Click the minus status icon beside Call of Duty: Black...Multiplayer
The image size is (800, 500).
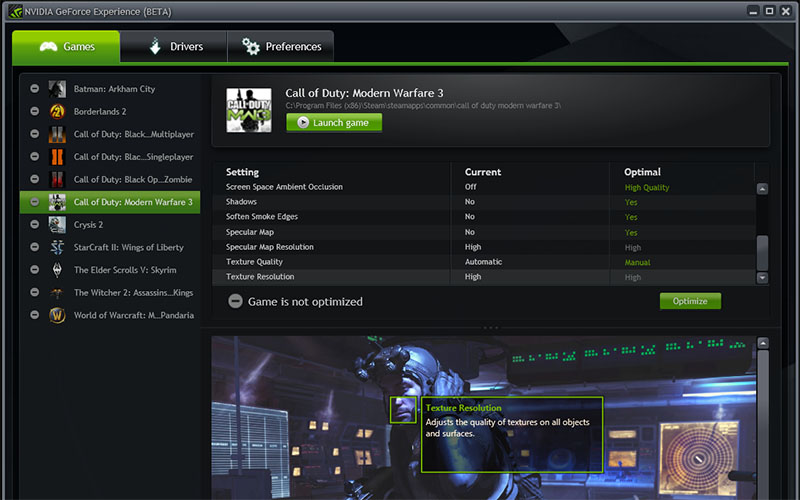(x=34, y=134)
